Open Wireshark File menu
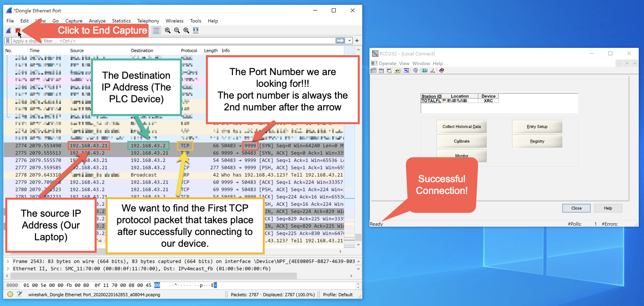 point(10,21)
